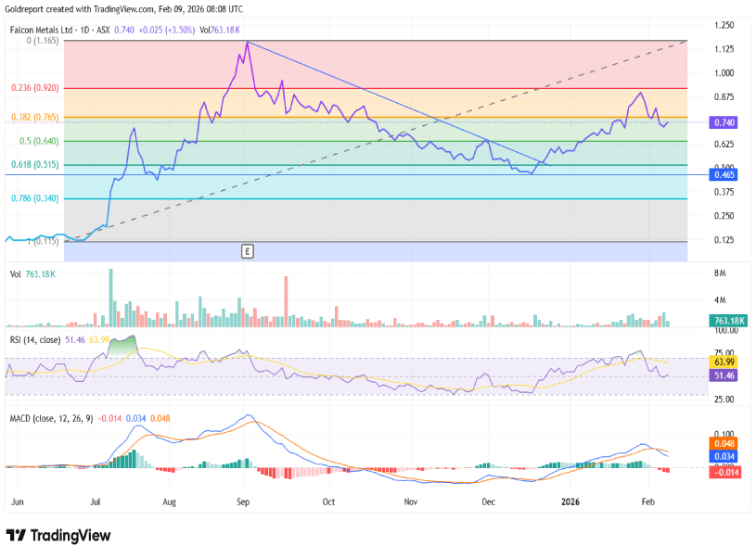
Task: Open the RSI (14, close) indicator legend
Action: click(x=35, y=340)
